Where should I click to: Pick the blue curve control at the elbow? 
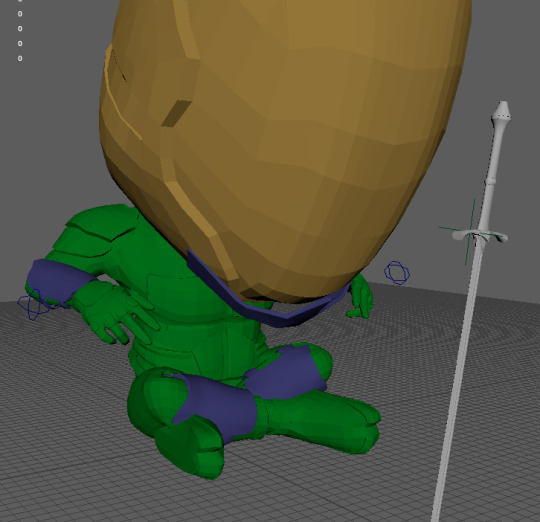34,304
